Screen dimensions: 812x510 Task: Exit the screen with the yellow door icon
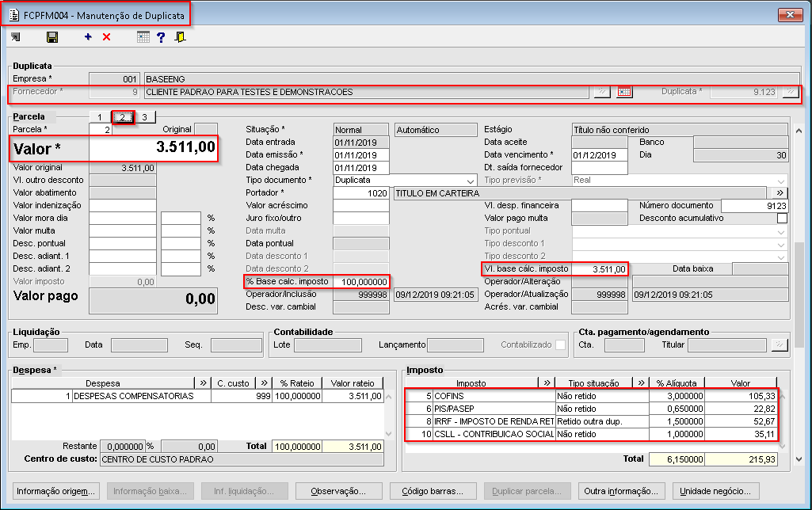[180, 36]
